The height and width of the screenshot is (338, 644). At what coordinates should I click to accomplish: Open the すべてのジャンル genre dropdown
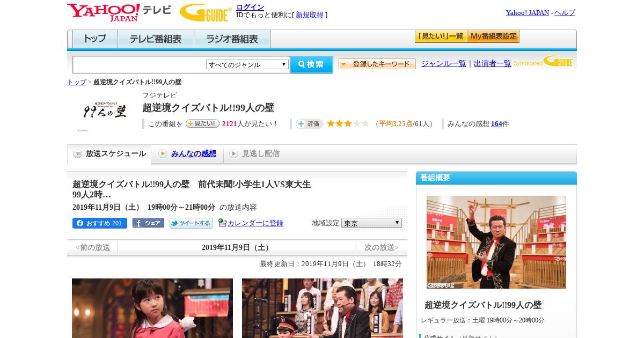tap(247, 64)
